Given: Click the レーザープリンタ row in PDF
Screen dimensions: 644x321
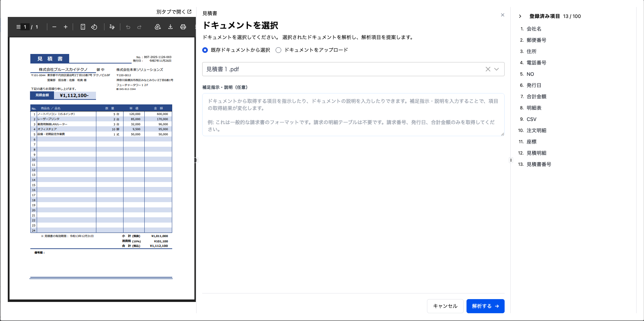Looking at the screenshot, I should pyautogui.click(x=101, y=119).
